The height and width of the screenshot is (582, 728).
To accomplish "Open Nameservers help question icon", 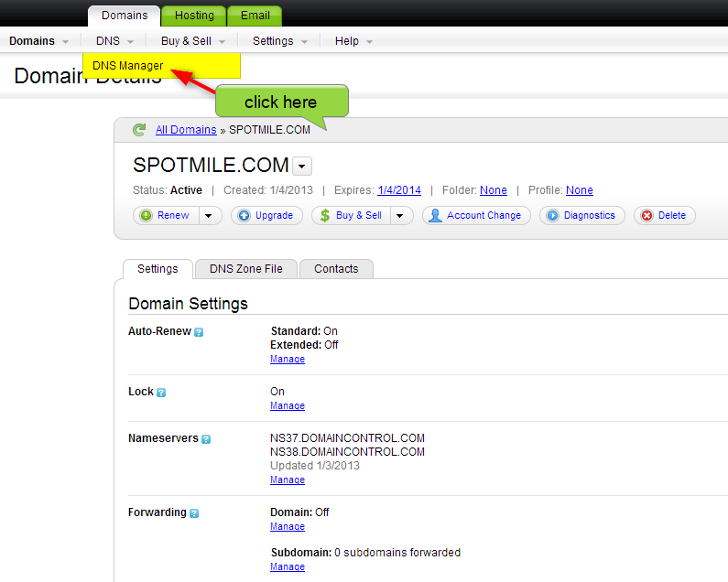I will [x=206, y=439].
